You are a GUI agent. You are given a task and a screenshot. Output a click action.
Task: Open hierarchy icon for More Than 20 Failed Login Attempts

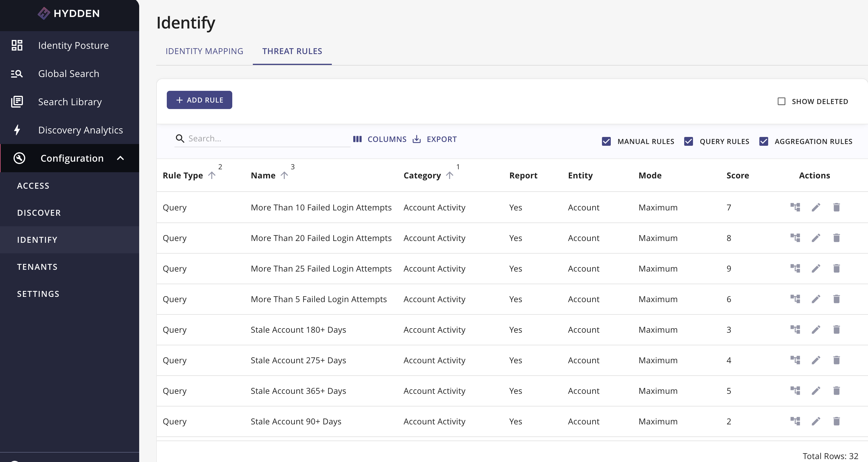(795, 238)
